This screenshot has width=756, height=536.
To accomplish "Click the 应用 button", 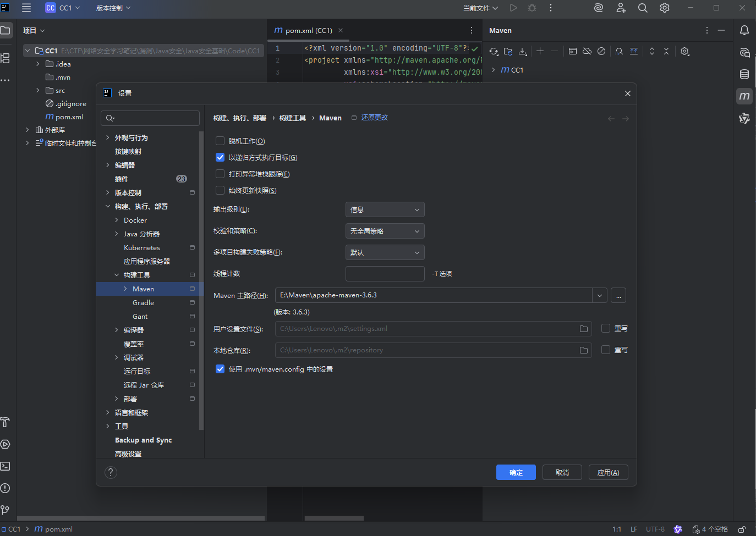I will click(609, 472).
